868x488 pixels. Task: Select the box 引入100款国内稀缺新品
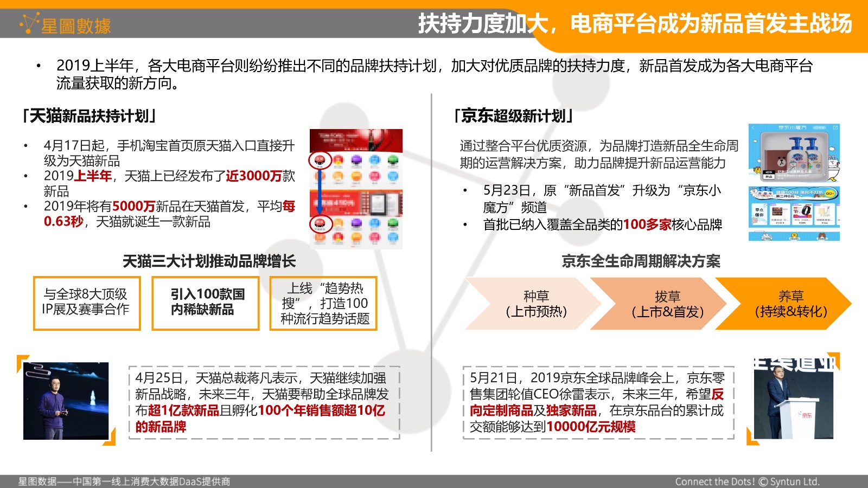pyautogui.click(x=206, y=303)
